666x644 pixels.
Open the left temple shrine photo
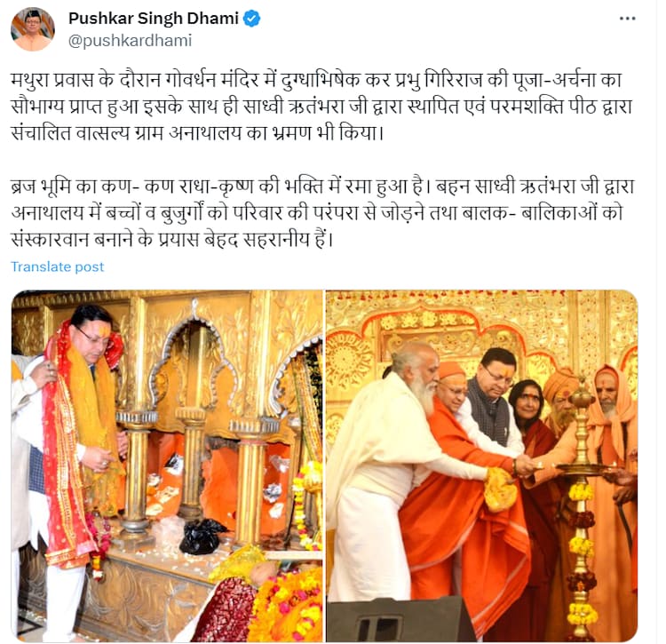point(167,466)
